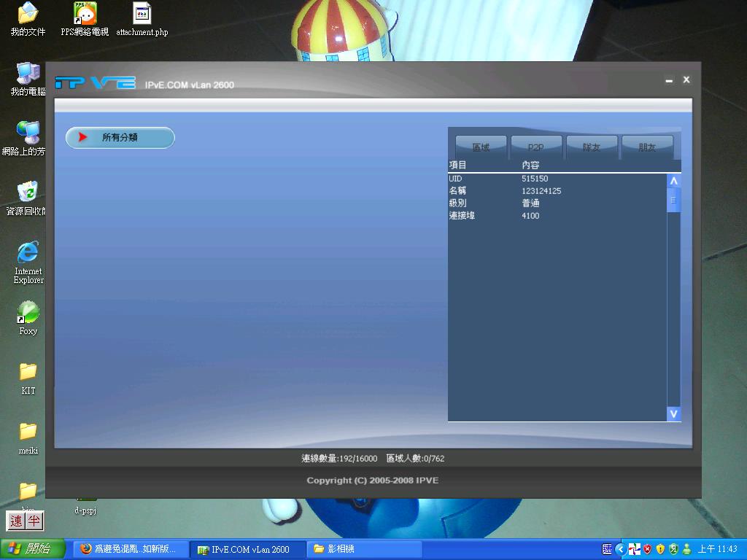Click the green messenger person tray icon

point(686,549)
